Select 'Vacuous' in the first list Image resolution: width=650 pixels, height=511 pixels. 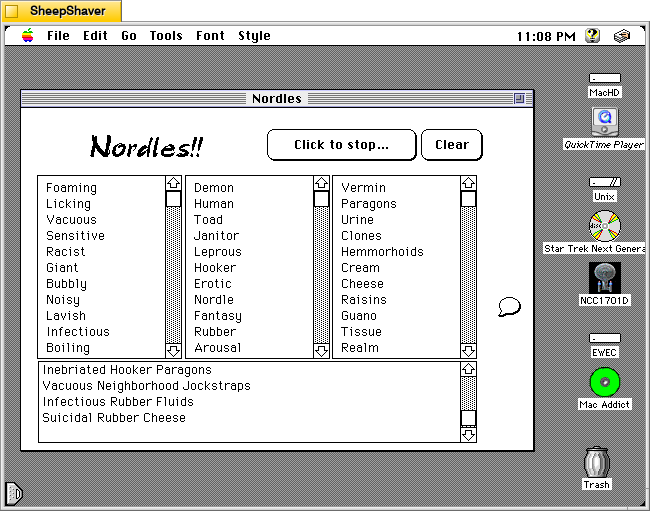tap(71, 220)
